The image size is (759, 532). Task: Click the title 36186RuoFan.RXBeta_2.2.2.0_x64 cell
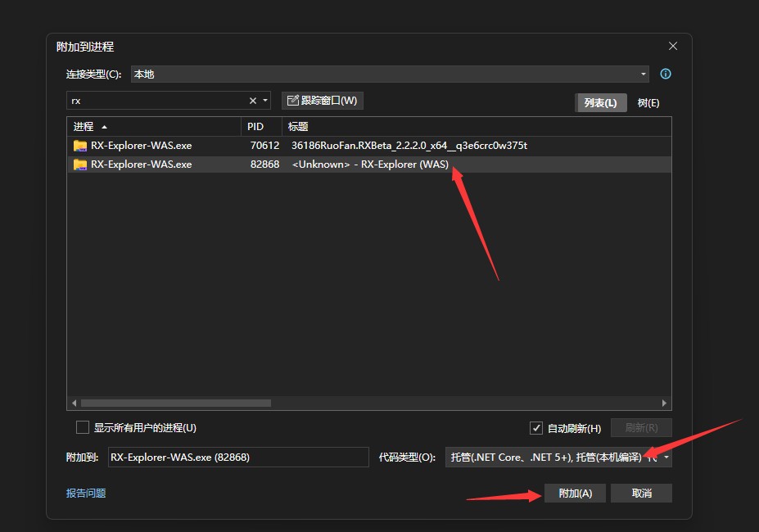pos(409,146)
